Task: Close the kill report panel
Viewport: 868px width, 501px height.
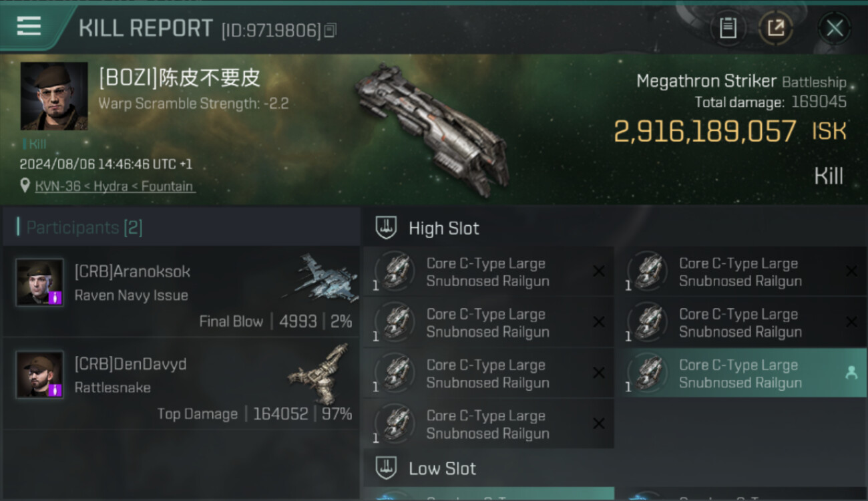Action: [x=835, y=28]
